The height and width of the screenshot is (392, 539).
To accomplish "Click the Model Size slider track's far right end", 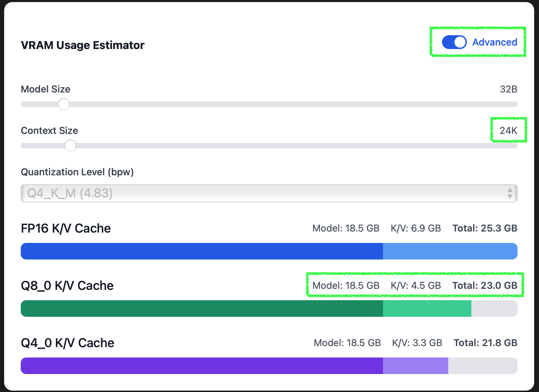I will click(516, 104).
